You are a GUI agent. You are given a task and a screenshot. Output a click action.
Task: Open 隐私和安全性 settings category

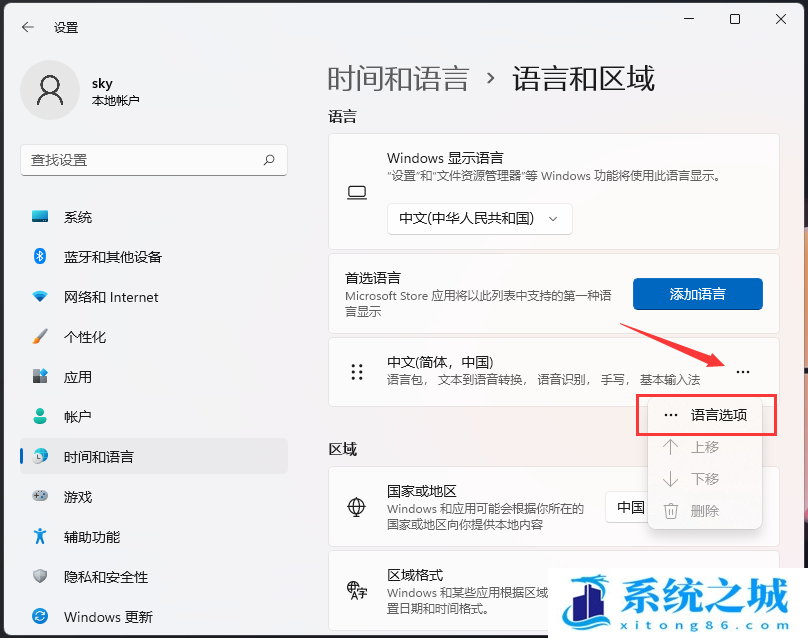[154, 576]
